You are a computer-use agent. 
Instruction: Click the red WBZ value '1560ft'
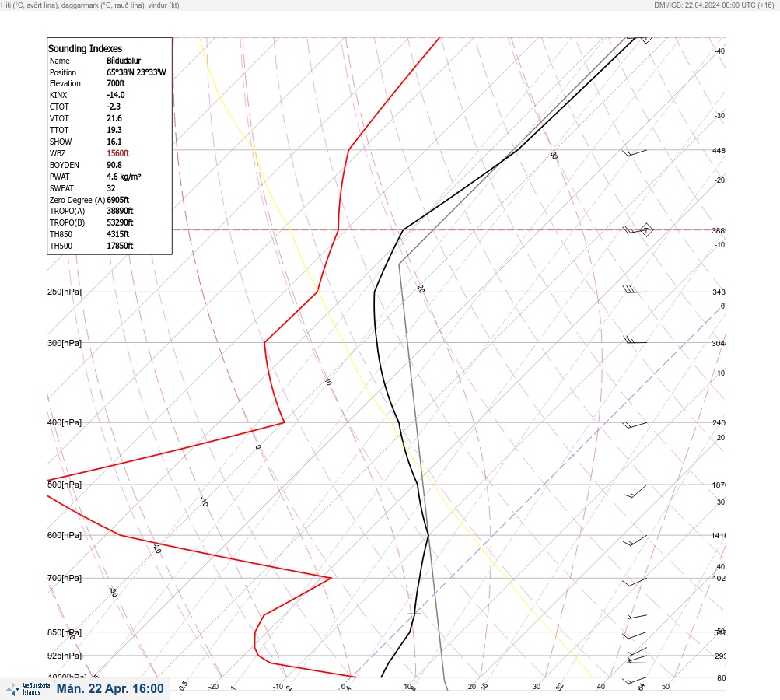tap(118, 153)
